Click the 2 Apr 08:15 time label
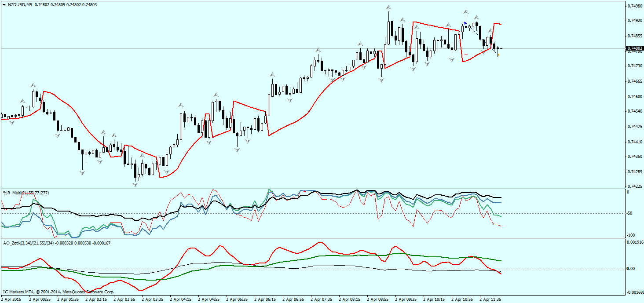This screenshot has width=644, height=303. (x=349, y=299)
